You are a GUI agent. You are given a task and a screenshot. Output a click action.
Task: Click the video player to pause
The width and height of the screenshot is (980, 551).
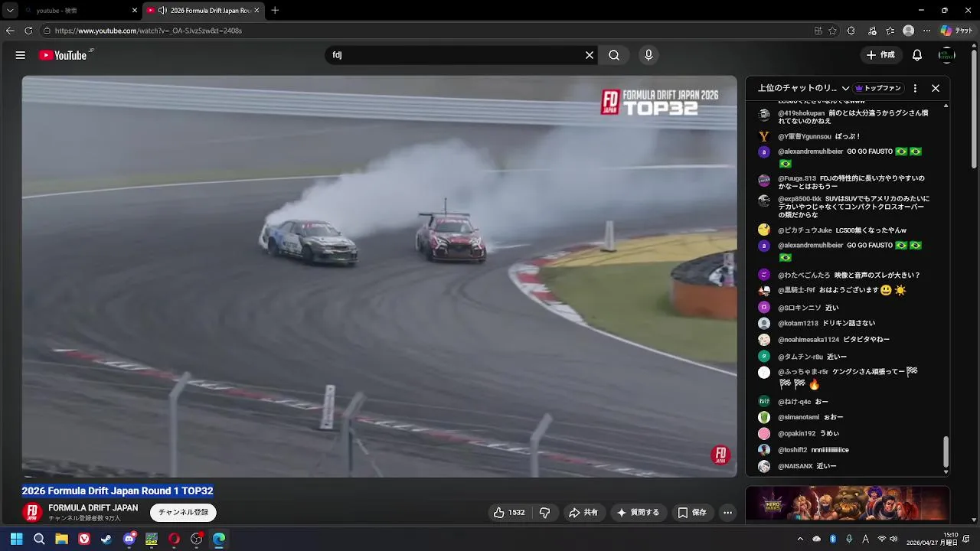pos(379,276)
